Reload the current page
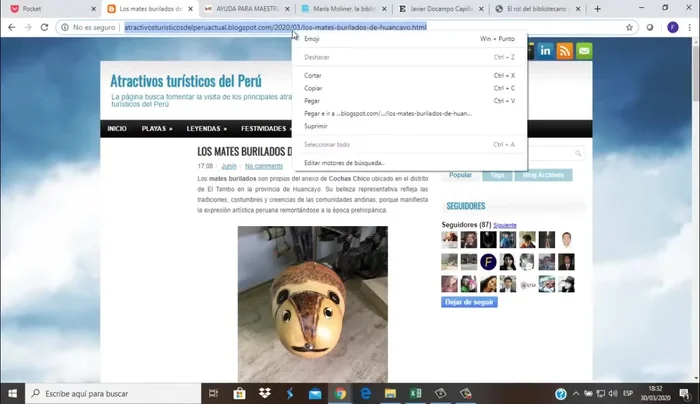The height and width of the screenshot is (404, 700). pyautogui.click(x=44, y=27)
